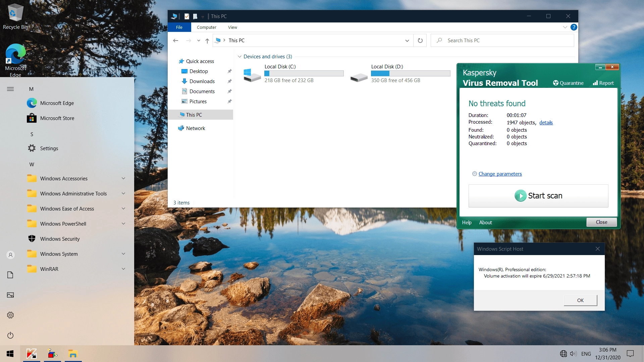Click File Explorer icon on the taskbar

73,354
